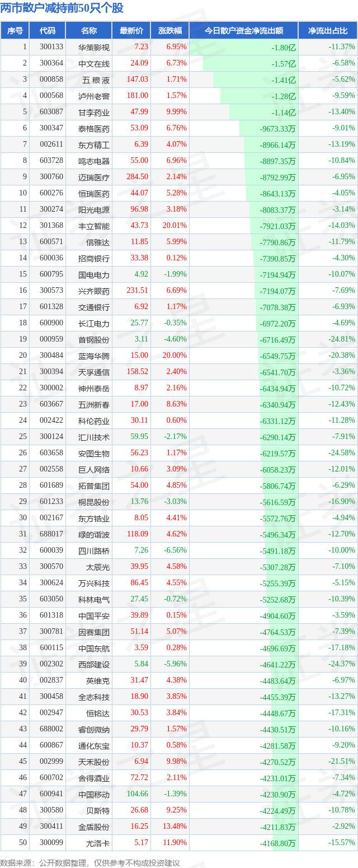Select stock name 四川路桥
Screen dimensions: 358x868
pos(94,551)
